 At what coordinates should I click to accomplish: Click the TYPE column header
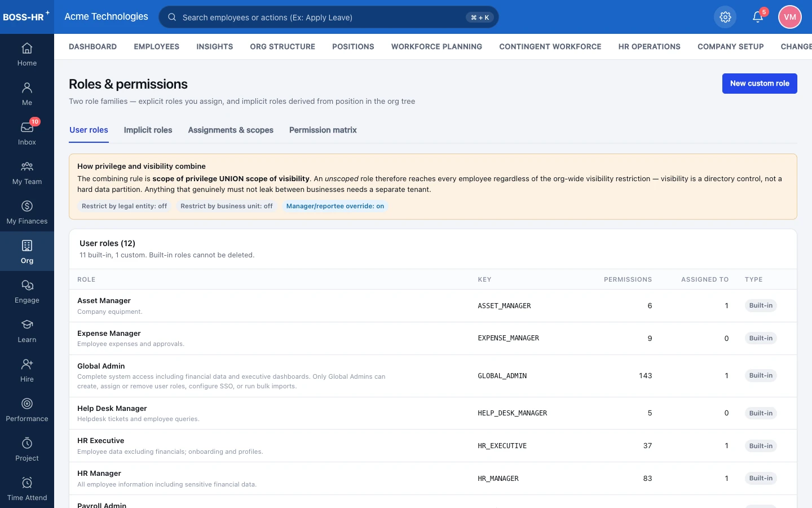[753, 279]
